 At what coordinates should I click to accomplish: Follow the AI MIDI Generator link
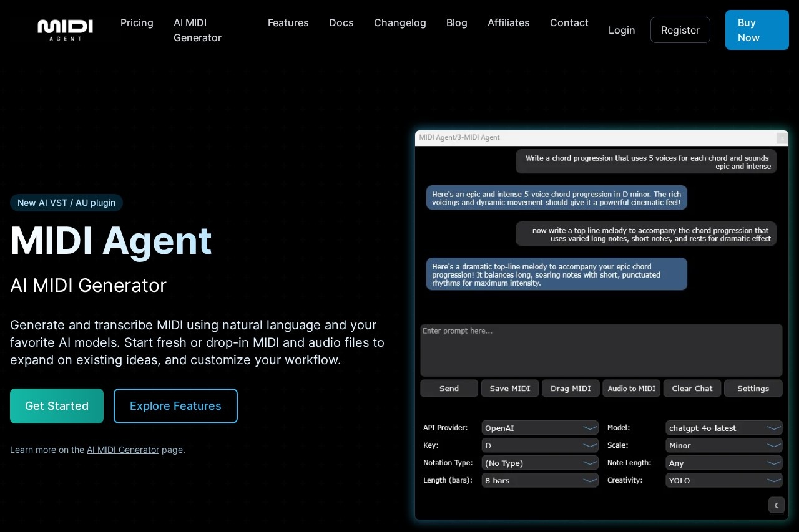(x=123, y=450)
